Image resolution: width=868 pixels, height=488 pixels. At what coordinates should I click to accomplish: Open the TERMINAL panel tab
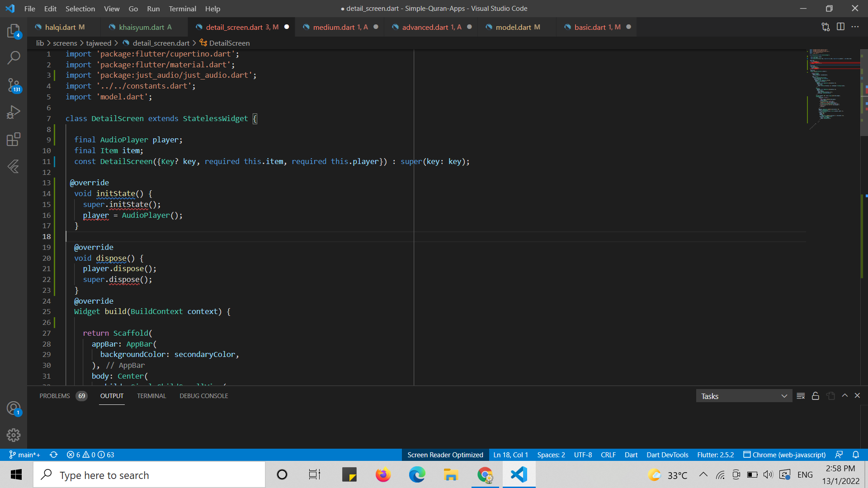(x=151, y=396)
